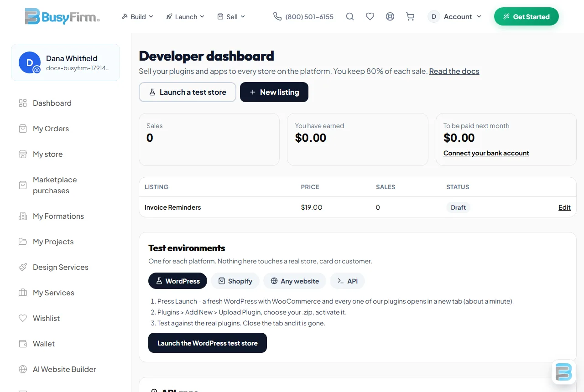Open the Account dropdown
This screenshot has height=392, width=584.
(455, 16)
